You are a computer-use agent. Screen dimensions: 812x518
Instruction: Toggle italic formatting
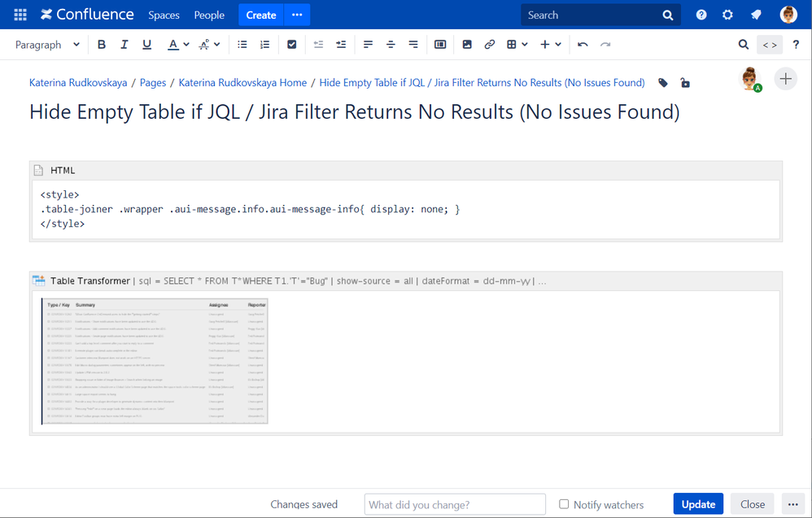tap(124, 45)
